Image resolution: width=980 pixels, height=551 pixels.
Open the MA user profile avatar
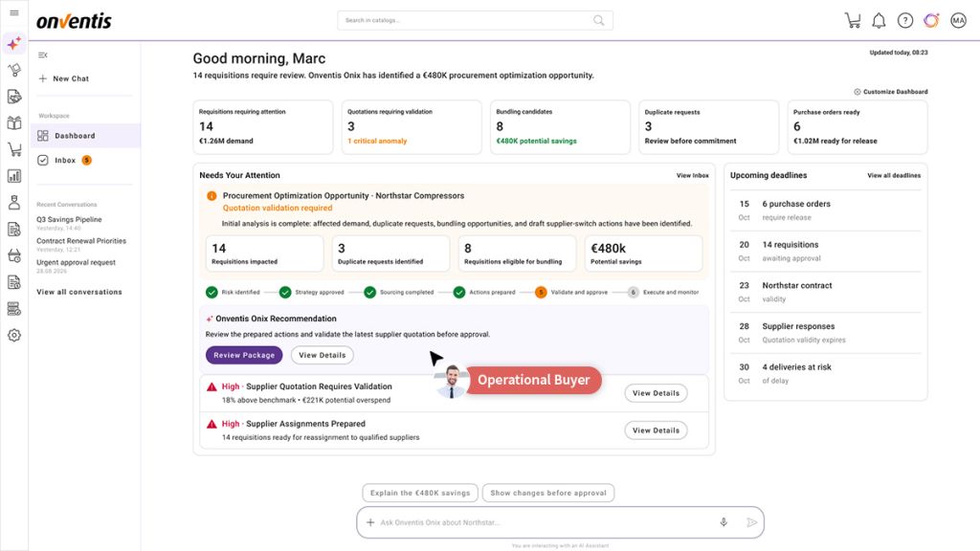(x=958, y=21)
